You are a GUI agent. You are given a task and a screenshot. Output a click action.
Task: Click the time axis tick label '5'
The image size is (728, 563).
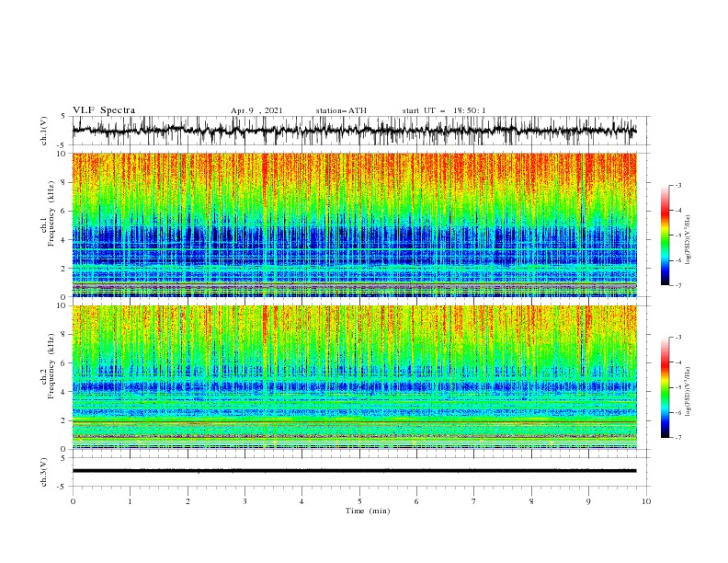359,501
